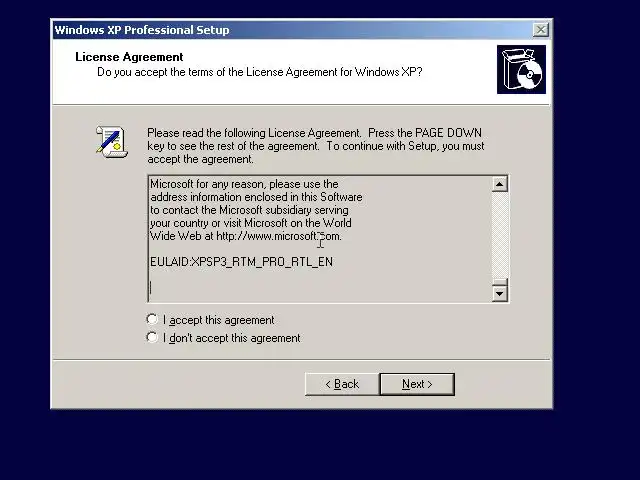This screenshot has width=640, height=480.
Task: Click the http://www.microsoft.com address text
Action: [278, 236]
